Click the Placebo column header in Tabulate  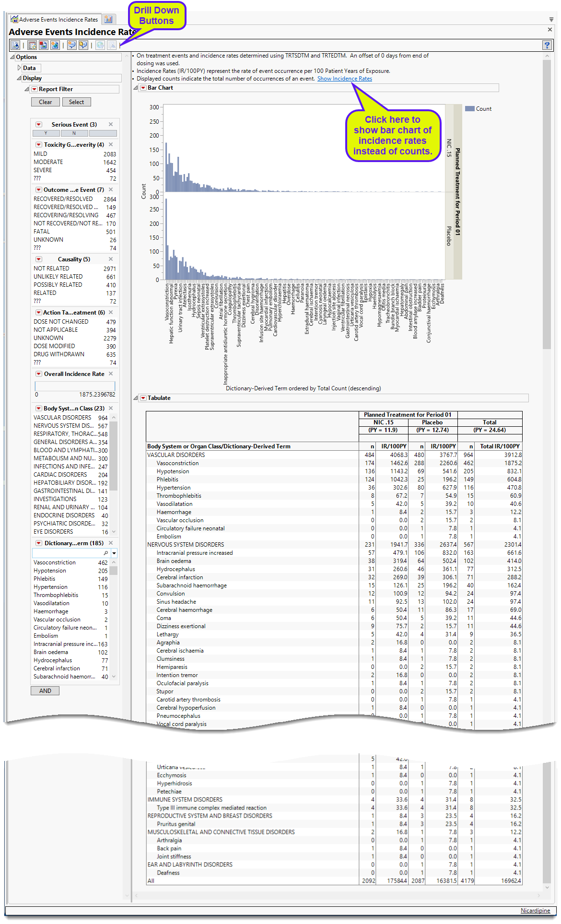pyautogui.click(x=432, y=422)
